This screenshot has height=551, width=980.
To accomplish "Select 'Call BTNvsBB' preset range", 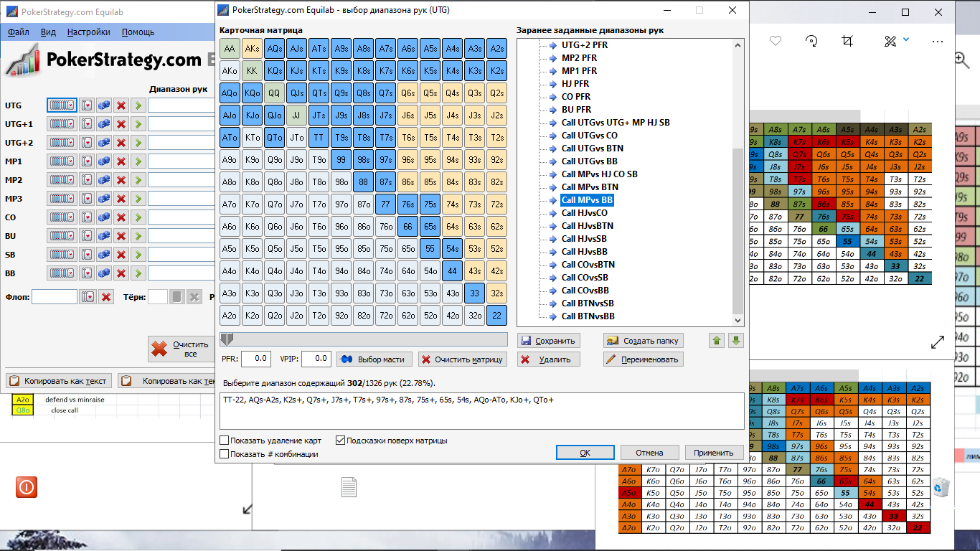I will click(x=588, y=316).
